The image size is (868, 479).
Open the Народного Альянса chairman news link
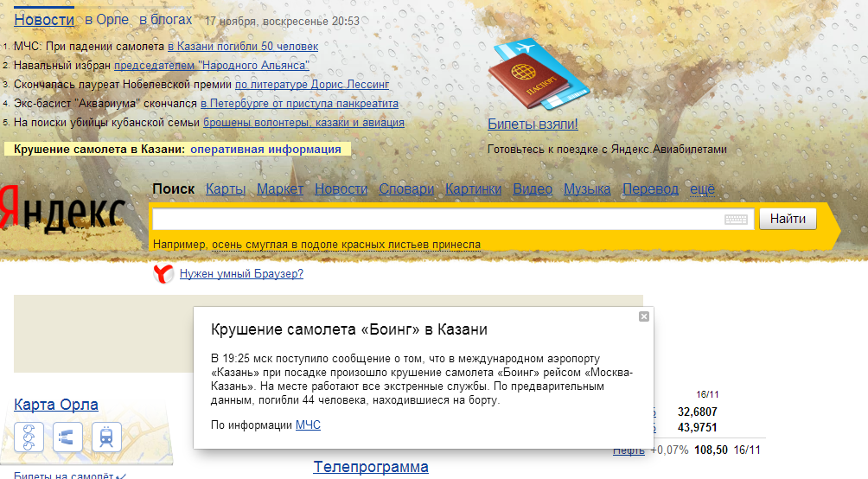pyautogui.click(x=212, y=66)
